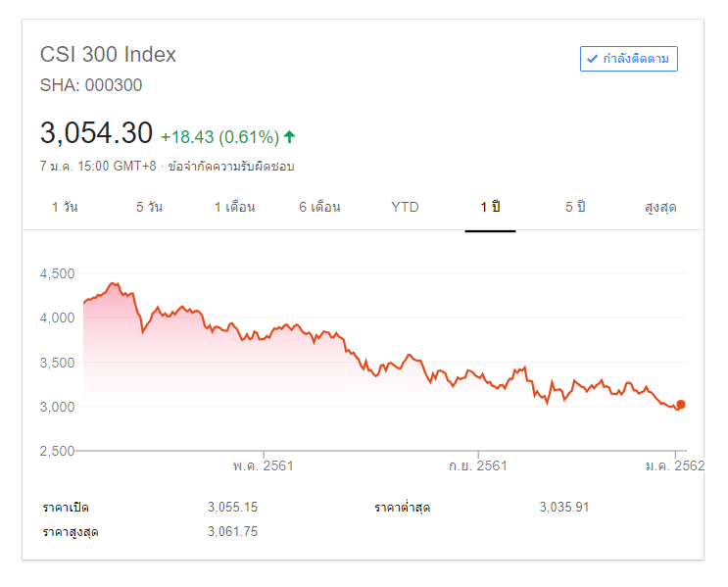Click the SHA: 000300 ticker text
This screenshot has width=728, height=587.
tap(91, 85)
